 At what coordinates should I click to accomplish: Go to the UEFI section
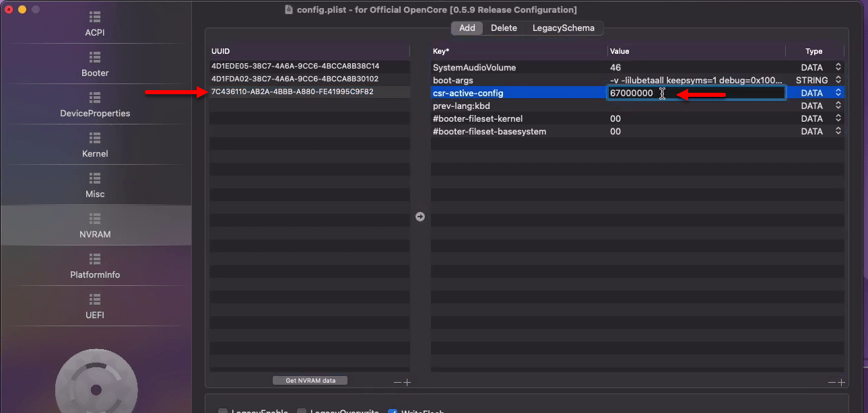pos(95,306)
